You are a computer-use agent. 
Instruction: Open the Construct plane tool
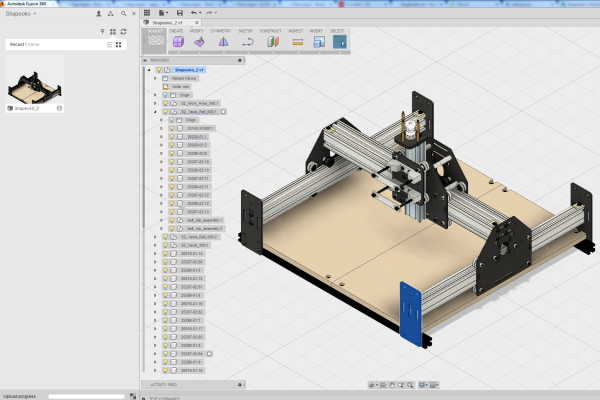pyautogui.click(x=271, y=42)
